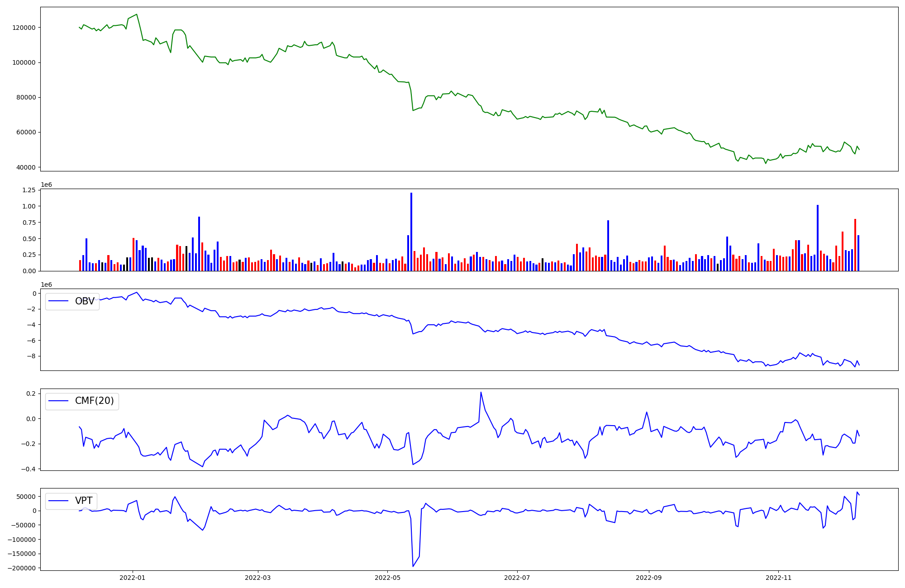The height and width of the screenshot is (588, 905).
Task: Click the deepest VPT trough near -200000
Action: point(413,566)
